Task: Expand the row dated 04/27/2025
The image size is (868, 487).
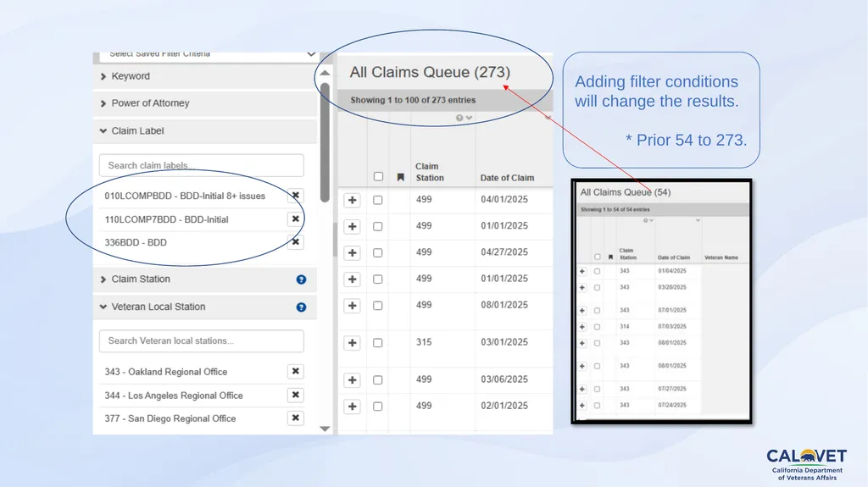Action: (x=352, y=253)
